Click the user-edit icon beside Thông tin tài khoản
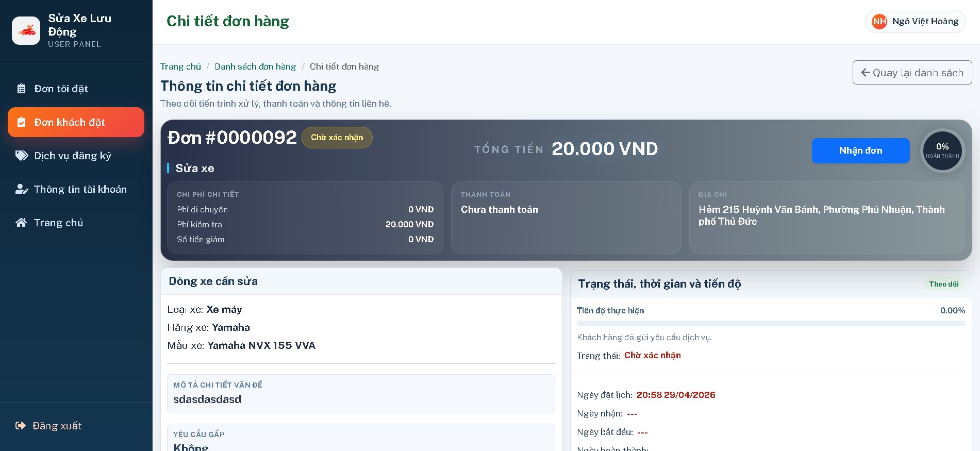 tap(22, 189)
